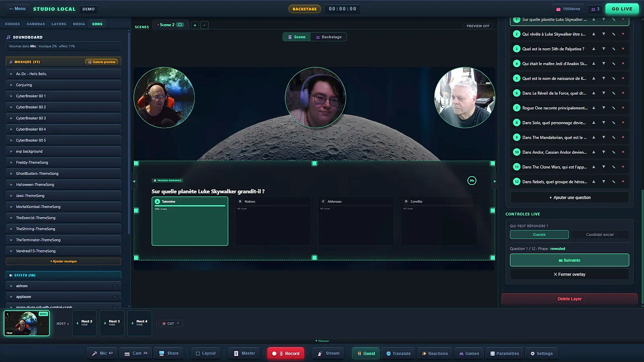Switch stage view to Scene
The width and height of the screenshot is (644, 362).
[x=297, y=37]
